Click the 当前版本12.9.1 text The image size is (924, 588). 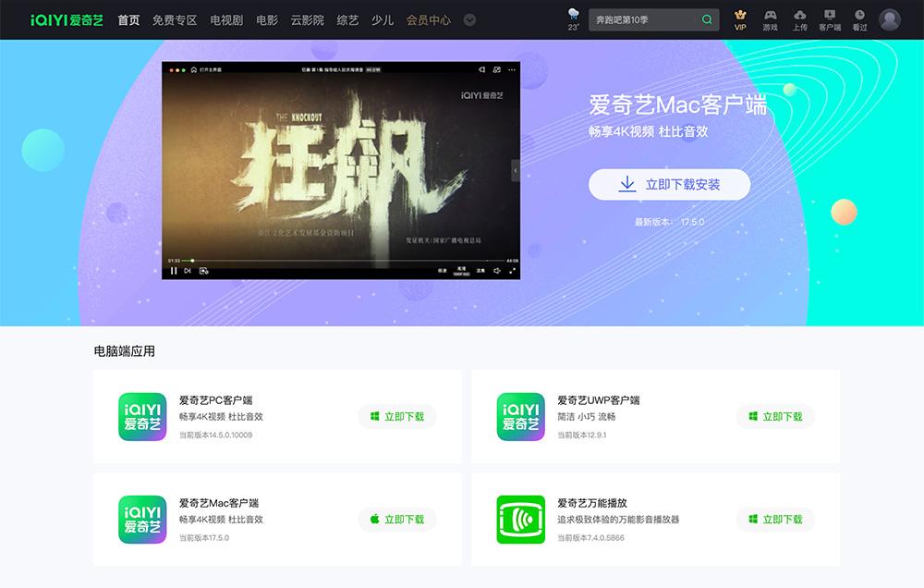coord(581,435)
